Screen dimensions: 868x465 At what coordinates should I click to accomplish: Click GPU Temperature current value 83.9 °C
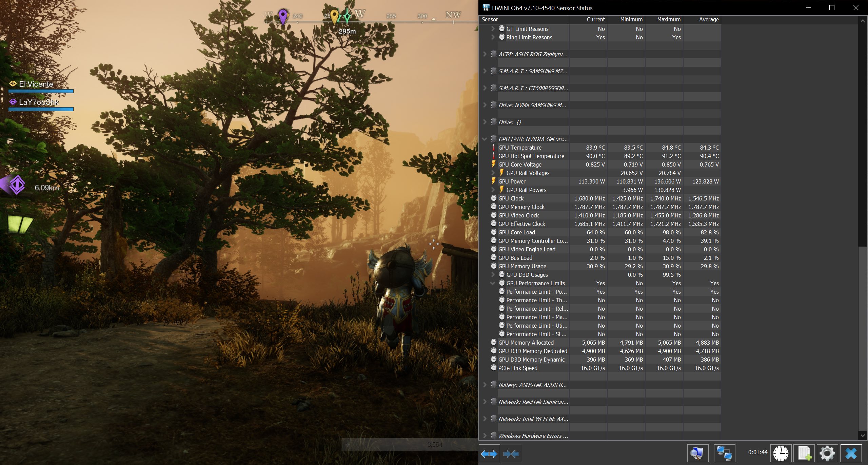tap(595, 148)
